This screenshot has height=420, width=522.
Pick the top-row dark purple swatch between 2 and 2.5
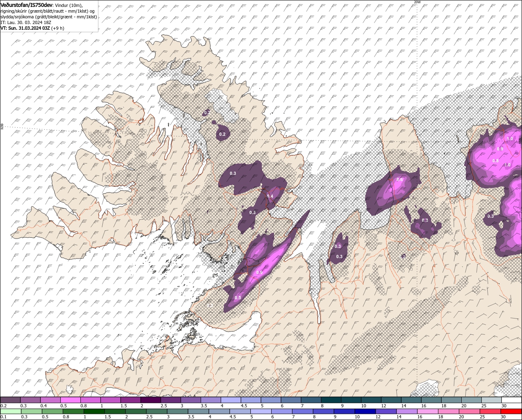coord(150,400)
